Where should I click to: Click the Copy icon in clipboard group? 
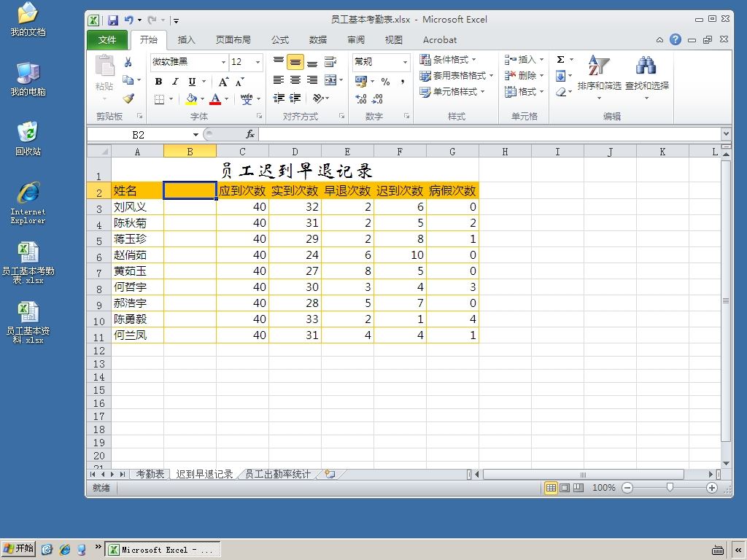pos(128,79)
